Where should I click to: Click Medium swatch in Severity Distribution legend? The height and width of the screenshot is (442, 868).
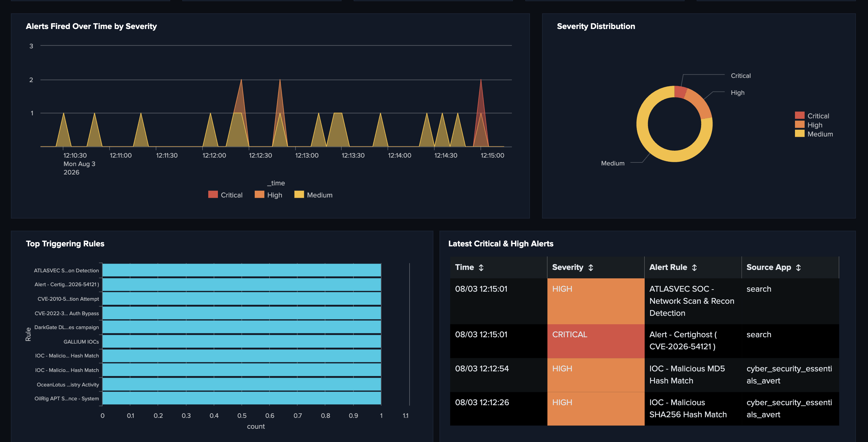799,134
